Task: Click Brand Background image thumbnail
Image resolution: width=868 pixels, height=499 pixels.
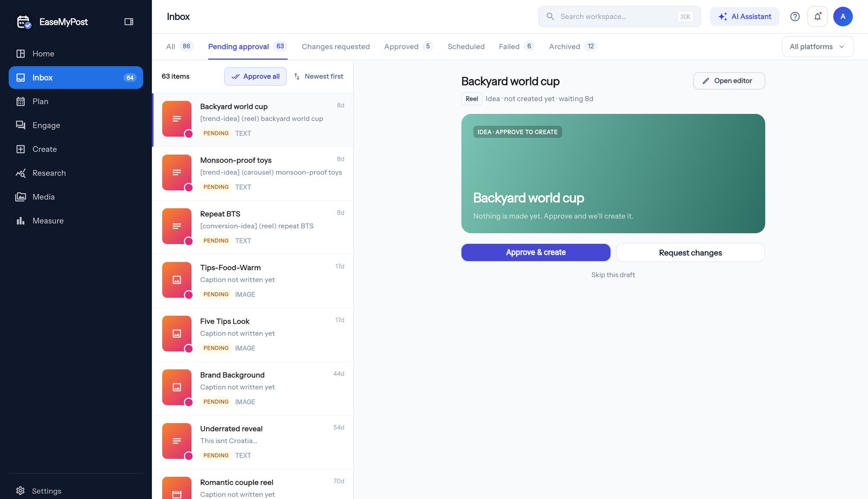Action: pyautogui.click(x=177, y=387)
